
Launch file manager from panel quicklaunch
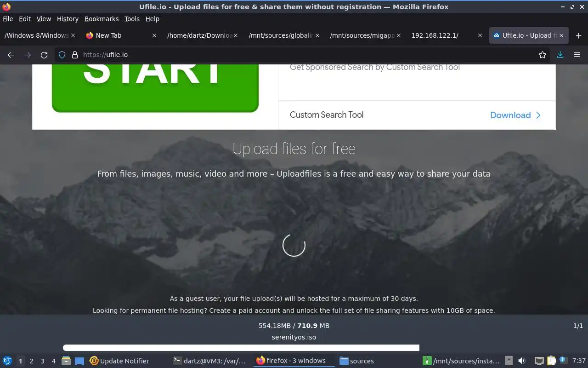[x=66, y=361]
